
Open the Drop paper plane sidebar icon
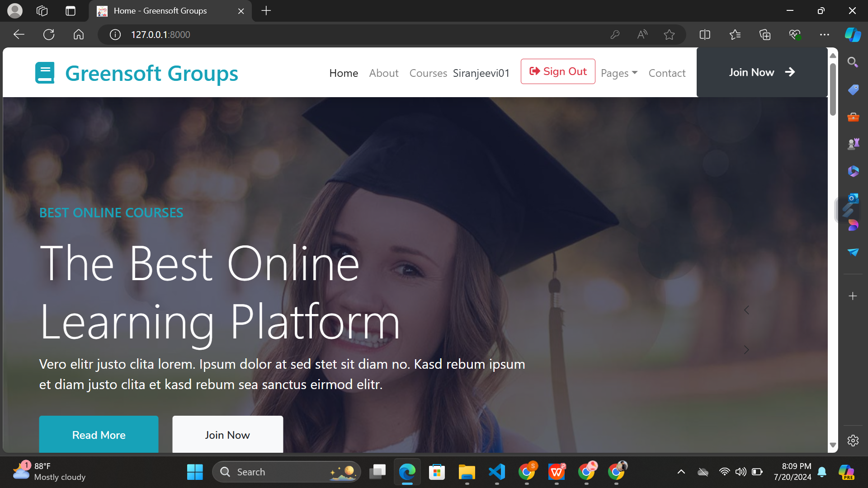point(853,252)
